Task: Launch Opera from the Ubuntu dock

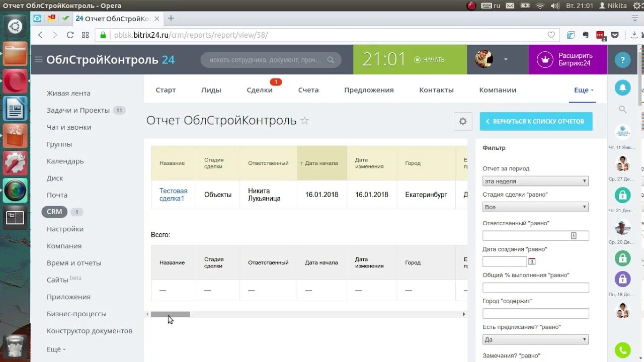Action: 15,81
